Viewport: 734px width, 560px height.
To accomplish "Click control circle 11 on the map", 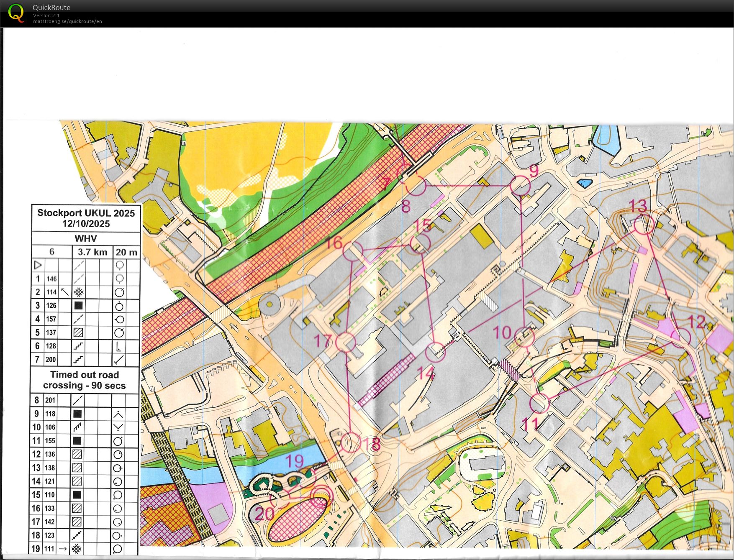I will click(x=539, y=403).
